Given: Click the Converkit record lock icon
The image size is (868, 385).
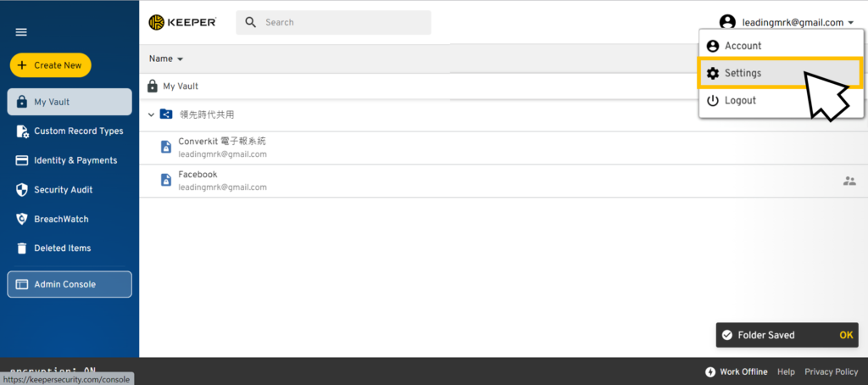Looking at the screenshot, I should [x=165, y=148].
